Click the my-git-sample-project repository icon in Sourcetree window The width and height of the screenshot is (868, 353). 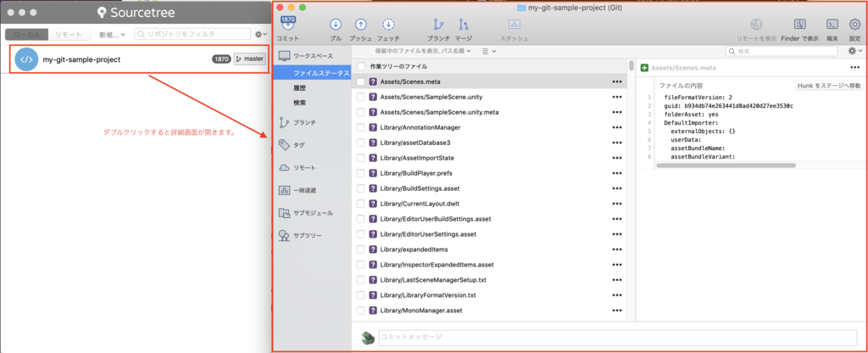tap(26, 59)
